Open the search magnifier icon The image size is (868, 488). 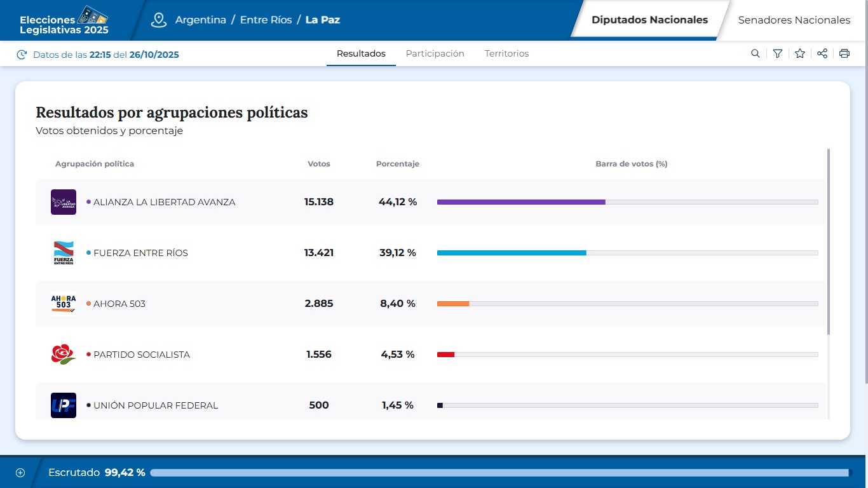[755, 53]
